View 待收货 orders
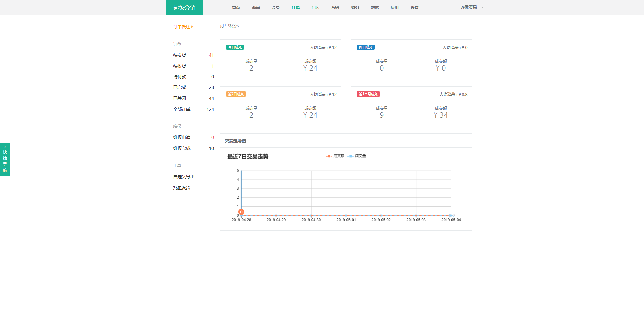This screenshot has width=644, height=310. pyautogui.click(x=180, y=66)
